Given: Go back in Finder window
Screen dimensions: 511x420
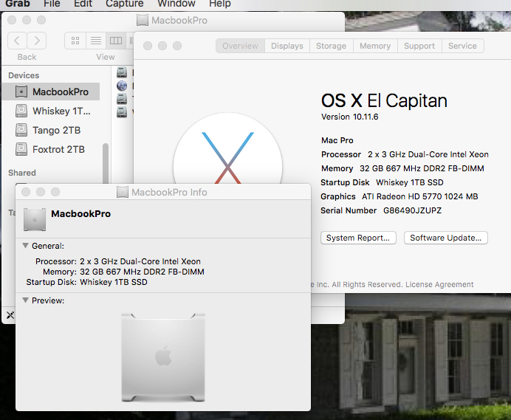Looking at the screenshot, I should coord(17,41).
